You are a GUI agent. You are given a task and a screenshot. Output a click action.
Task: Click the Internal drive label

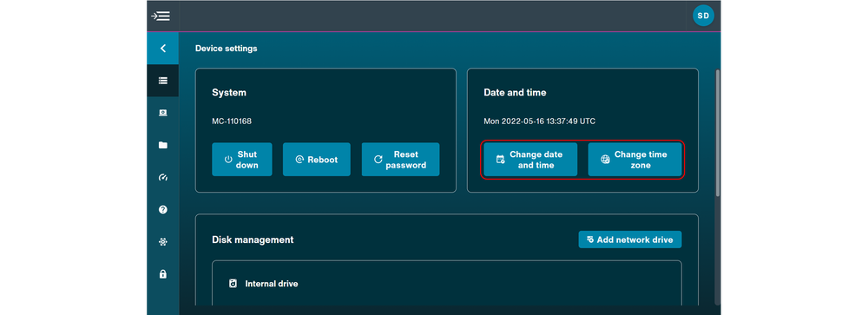point(271,284)
